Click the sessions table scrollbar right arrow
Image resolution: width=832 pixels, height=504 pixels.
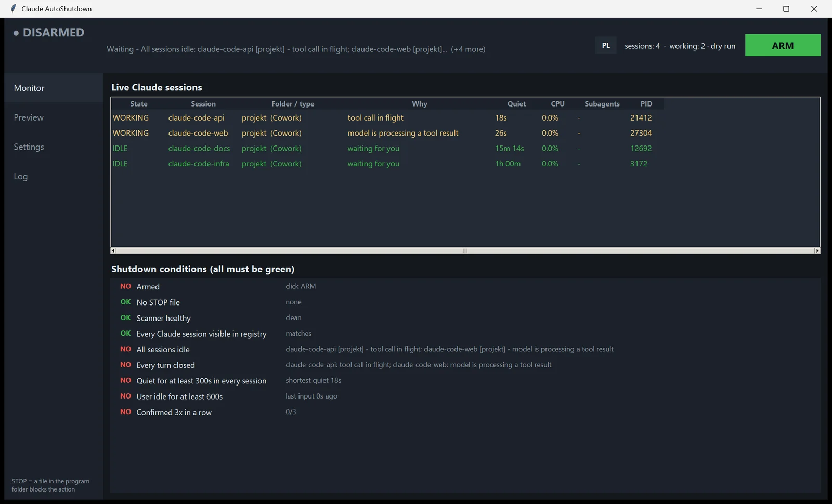pyautogui.click(x=817, y=250)
